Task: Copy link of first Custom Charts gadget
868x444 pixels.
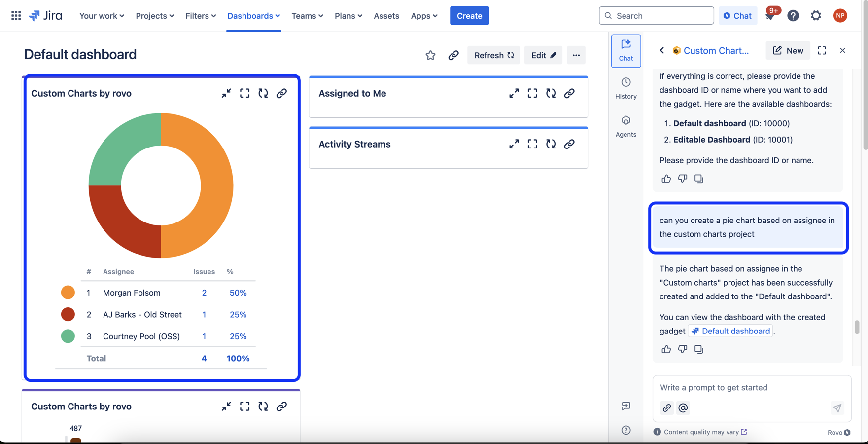Action: click(281, 93)
